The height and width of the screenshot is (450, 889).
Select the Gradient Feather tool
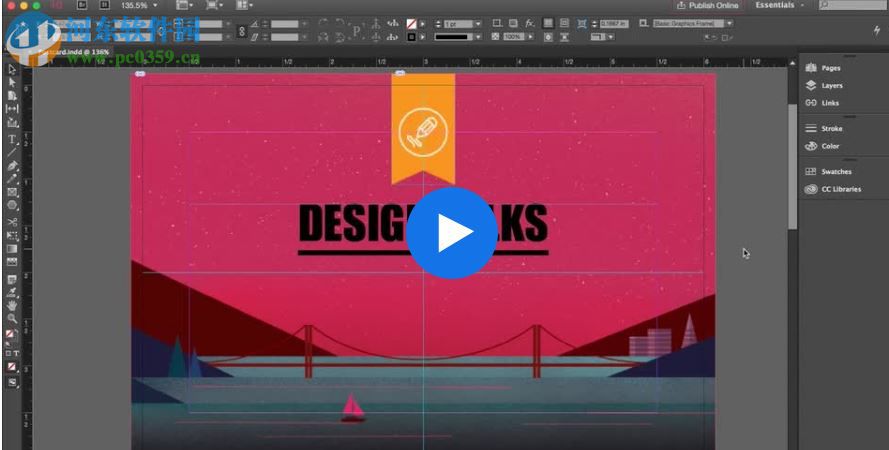coord(12,262)
